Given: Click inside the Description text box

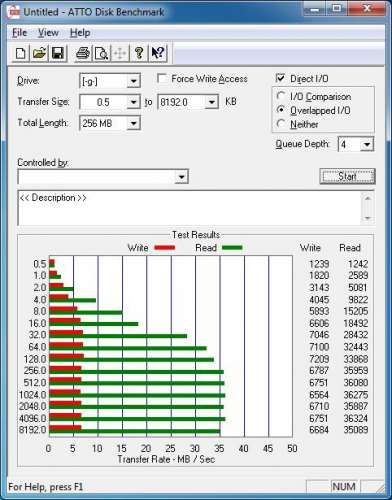Looking at the screenshot, I should (189, 208).
